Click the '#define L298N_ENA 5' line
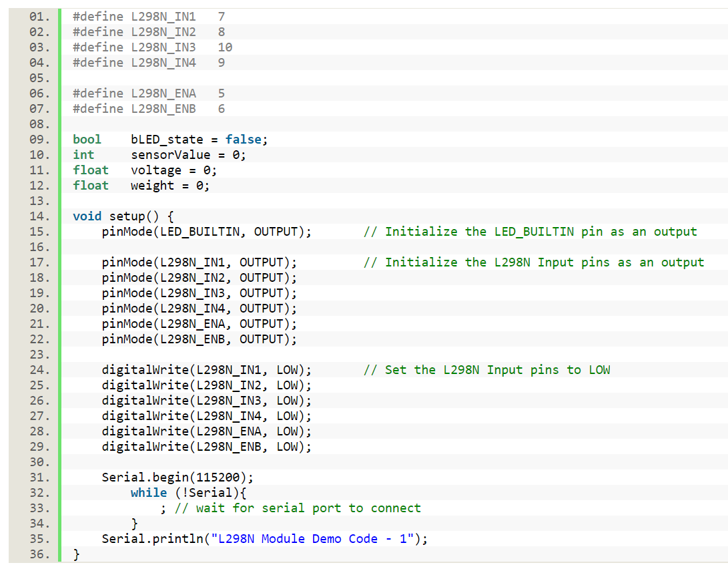The height and width of the screenshot is (575, 728). pyautogui.click(x=149, y=93)
